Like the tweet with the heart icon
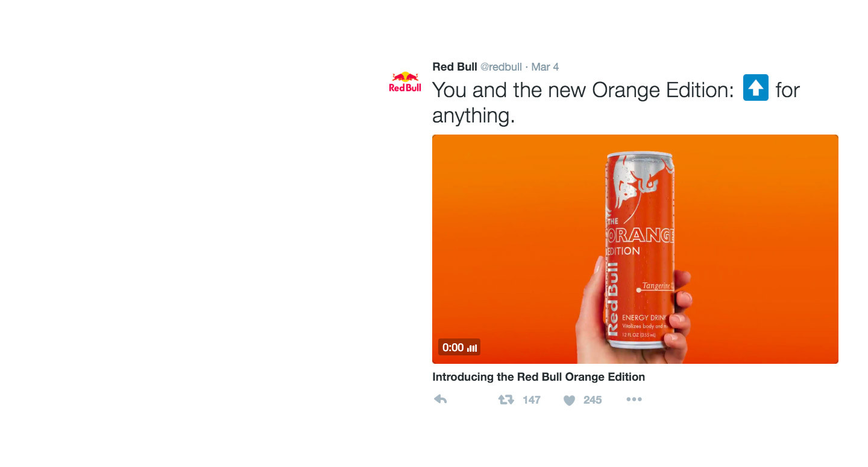The height and width of the screenshot is (467, 868). 569,400
